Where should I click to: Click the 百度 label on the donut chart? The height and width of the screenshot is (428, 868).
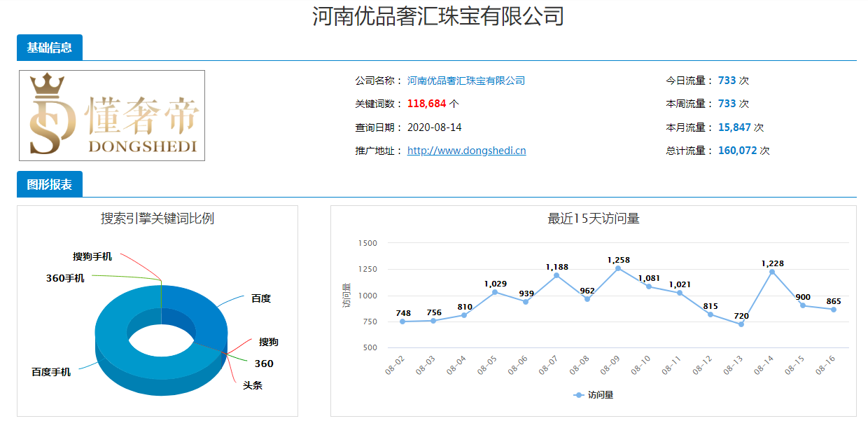point(261,298)
